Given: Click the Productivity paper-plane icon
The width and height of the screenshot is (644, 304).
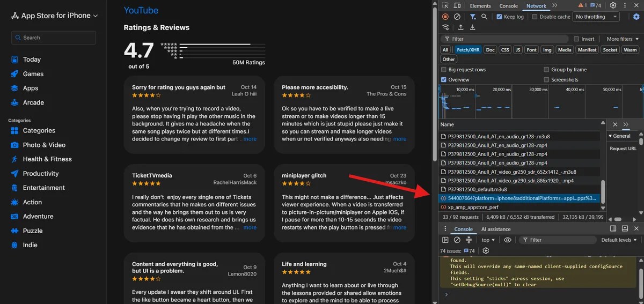Looking at the screenshot, I should click(x=14, y=174).
